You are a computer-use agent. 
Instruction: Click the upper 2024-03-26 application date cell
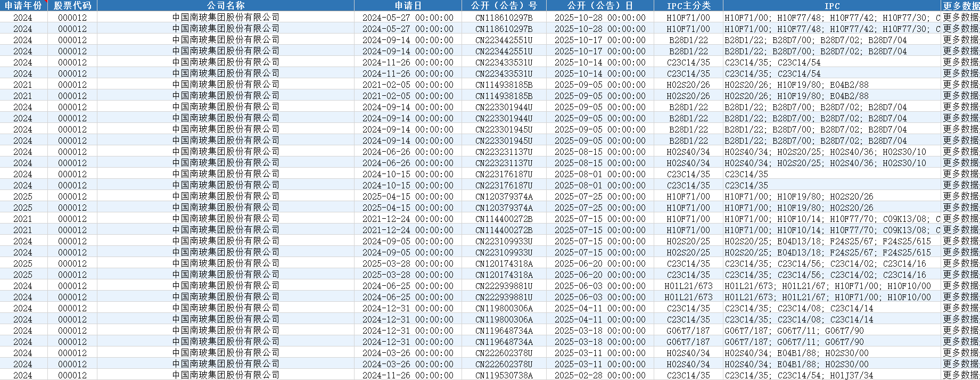point(408,352)
